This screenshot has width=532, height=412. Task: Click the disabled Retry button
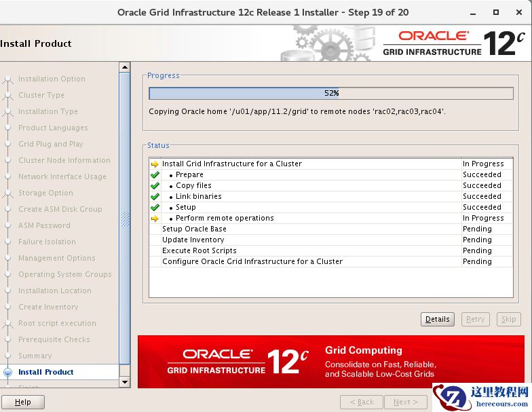[x=475, y=319]
